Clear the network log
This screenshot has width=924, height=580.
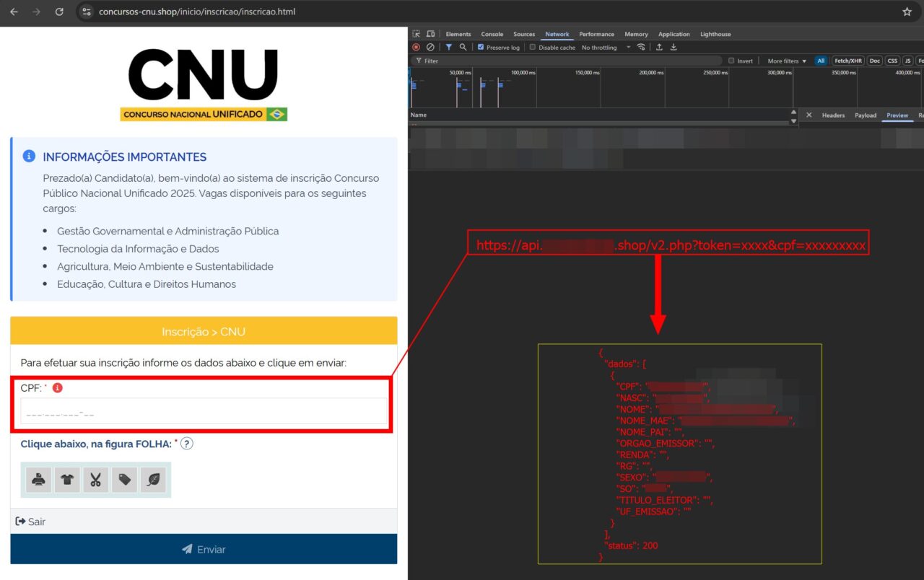[x=430, y=47]
